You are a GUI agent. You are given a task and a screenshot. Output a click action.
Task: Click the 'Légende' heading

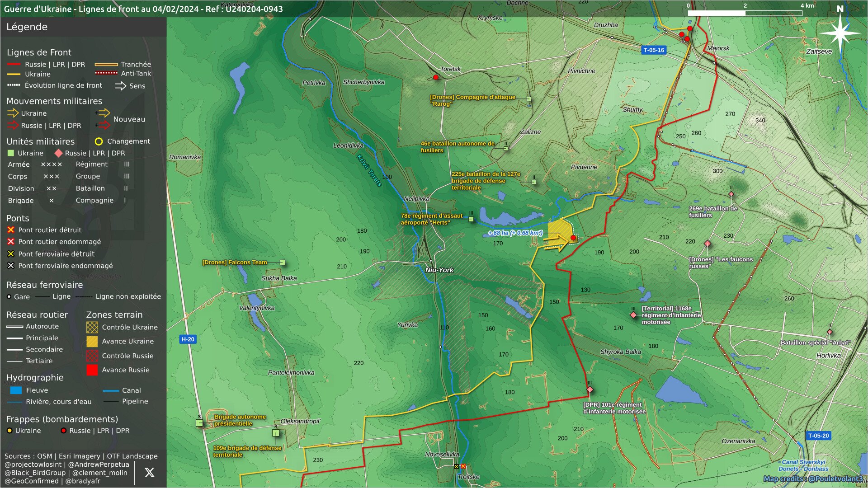tap(27, 27)
